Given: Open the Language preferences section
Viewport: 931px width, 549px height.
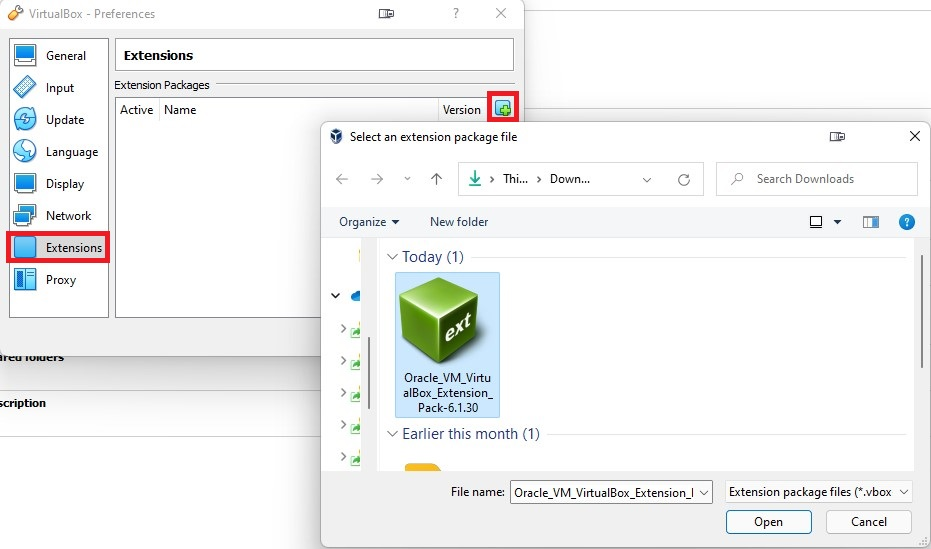Looking at the screenshot, I should (x=58, y=152).
